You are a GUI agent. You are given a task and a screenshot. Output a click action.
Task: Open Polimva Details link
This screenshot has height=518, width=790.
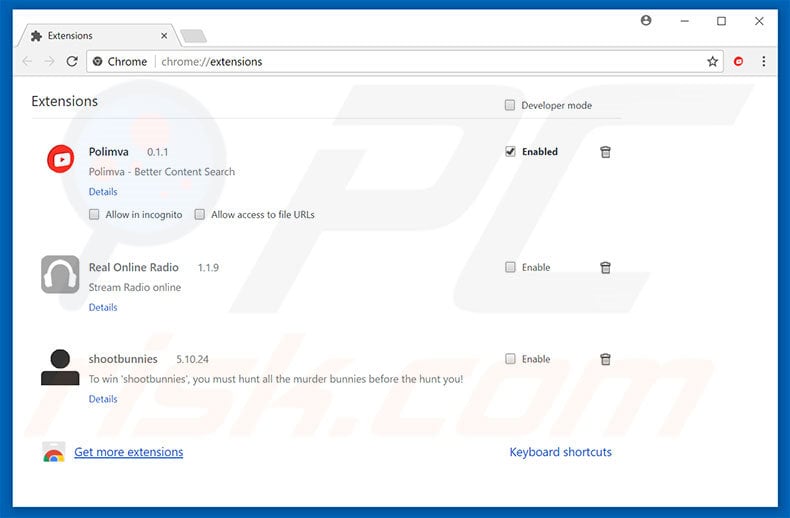click(103, 191)
